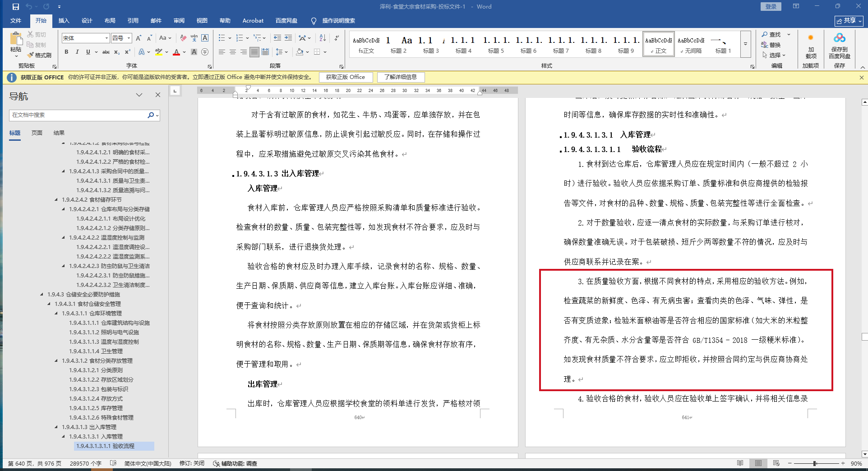
Task: Open the font size dropdown (四号)
Action: [129, 38]
